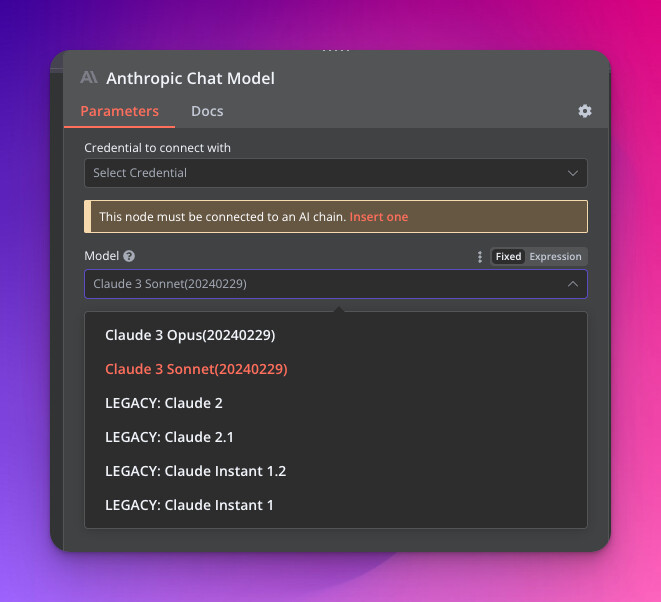661x602 pixels.
Task: Open the Parameters tab
Action: coord(120,111)
